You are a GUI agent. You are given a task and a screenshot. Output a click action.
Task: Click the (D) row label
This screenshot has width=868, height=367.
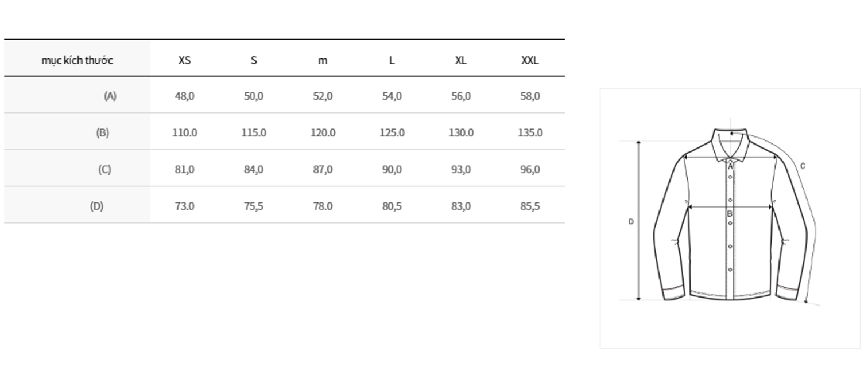pos(97,206)
